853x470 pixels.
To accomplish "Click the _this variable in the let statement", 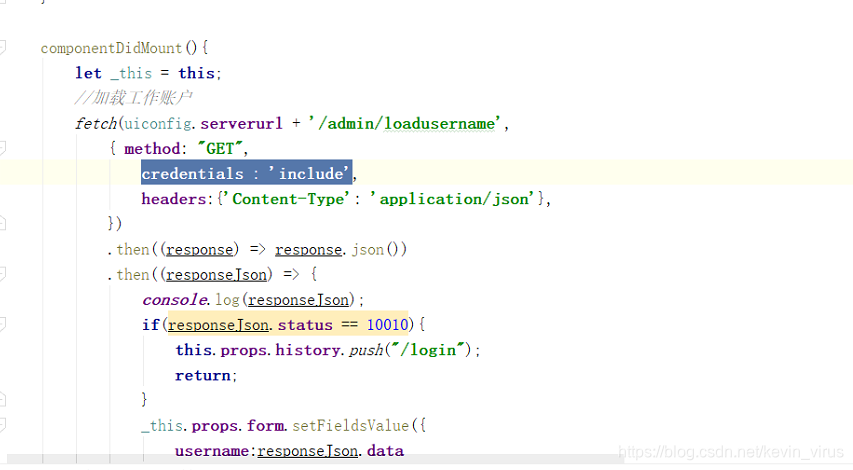I will pos(131,73).
